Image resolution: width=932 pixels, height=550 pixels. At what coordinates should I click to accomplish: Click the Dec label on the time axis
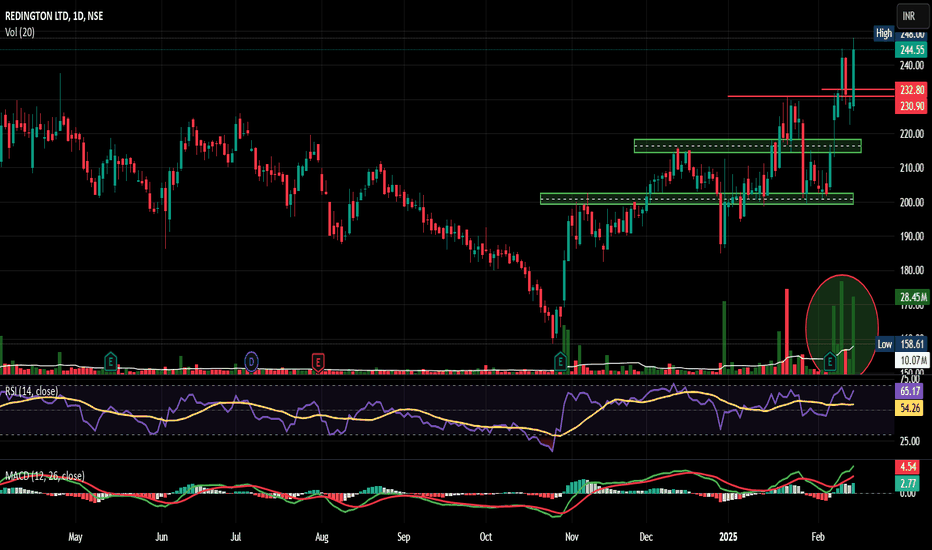point(646,537)
